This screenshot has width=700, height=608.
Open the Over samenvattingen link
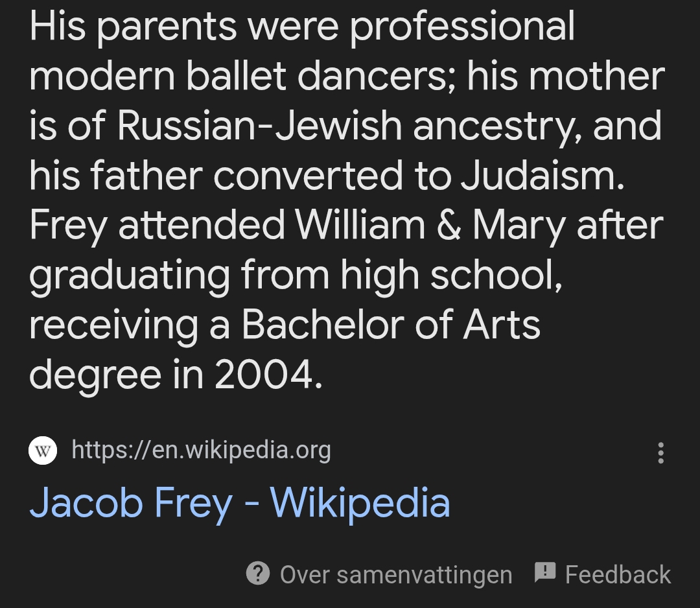coord(395,574)
